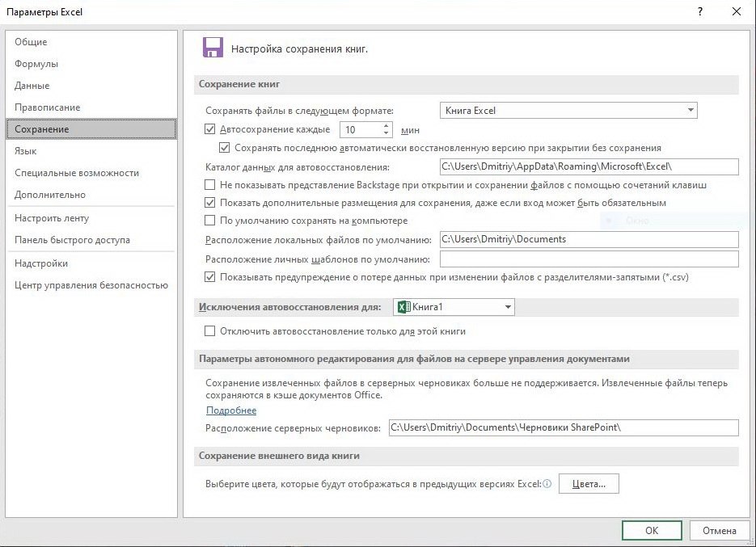Click the server drafts location field

coord(564,427)
